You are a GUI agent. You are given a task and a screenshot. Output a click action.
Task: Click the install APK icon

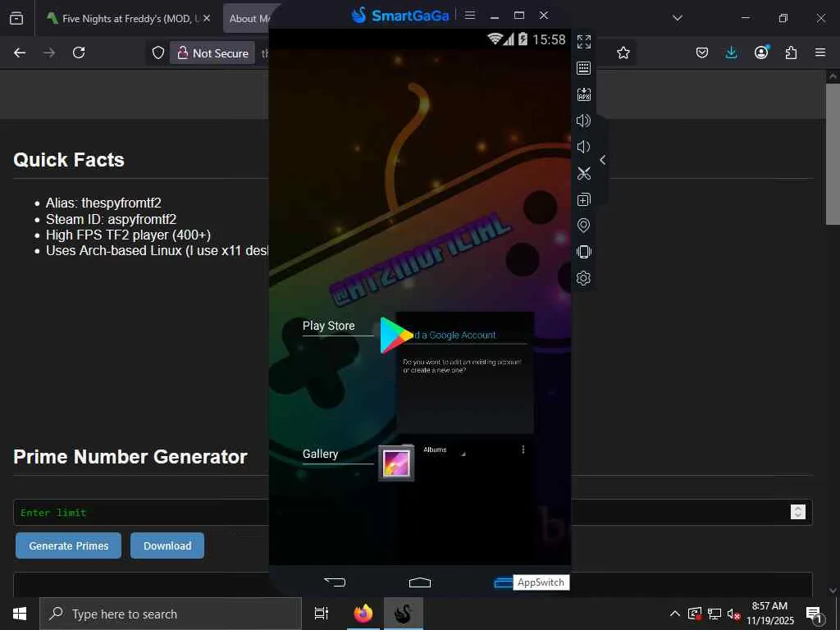(583, 94)
